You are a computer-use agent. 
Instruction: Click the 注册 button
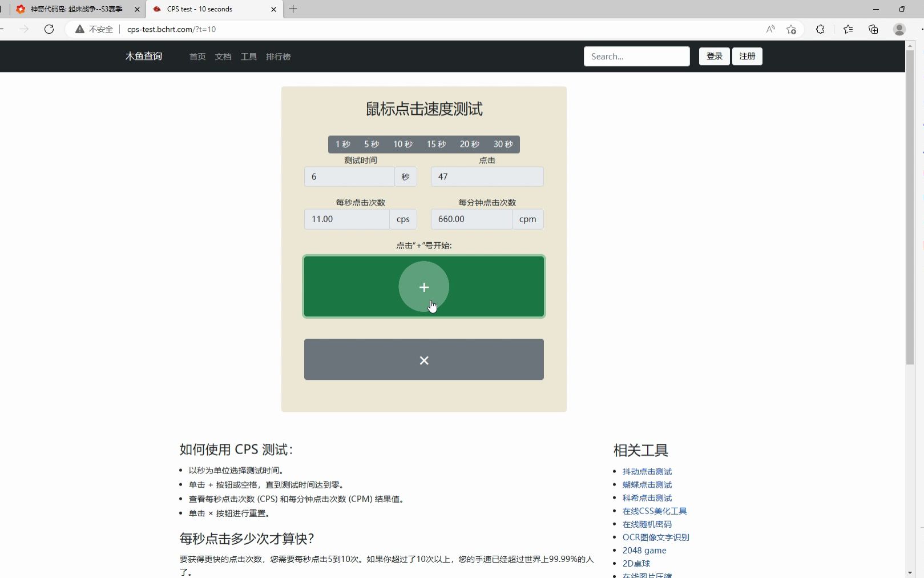[x=747, y=57]
